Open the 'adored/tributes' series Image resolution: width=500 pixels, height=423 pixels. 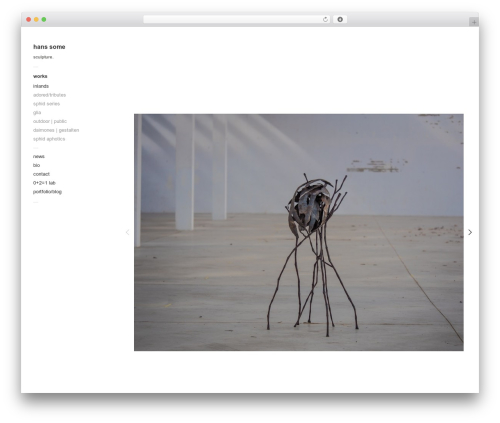tap(49, 95)
